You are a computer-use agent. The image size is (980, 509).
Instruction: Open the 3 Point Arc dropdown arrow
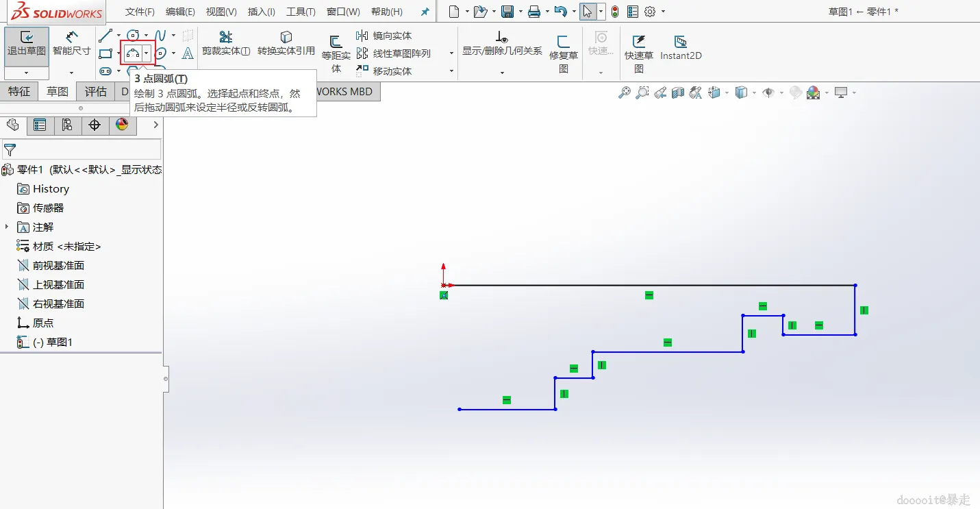point(147,53)
